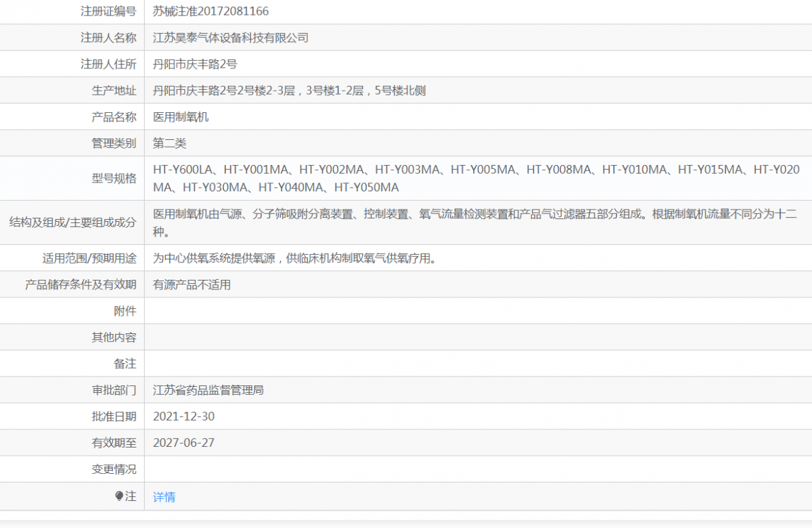
Task: Click the 备注 label
Action: point(125,364)
